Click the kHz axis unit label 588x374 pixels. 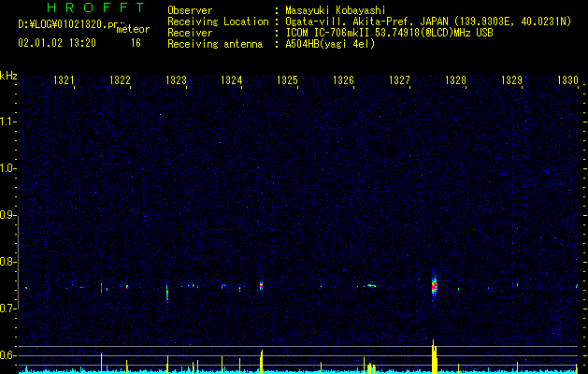(x=8, y=76)
